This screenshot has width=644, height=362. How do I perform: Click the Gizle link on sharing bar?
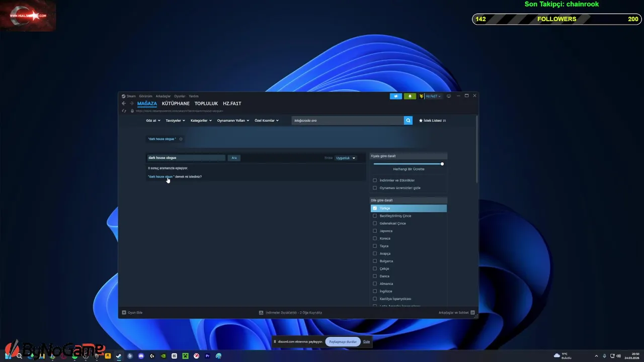366,342
